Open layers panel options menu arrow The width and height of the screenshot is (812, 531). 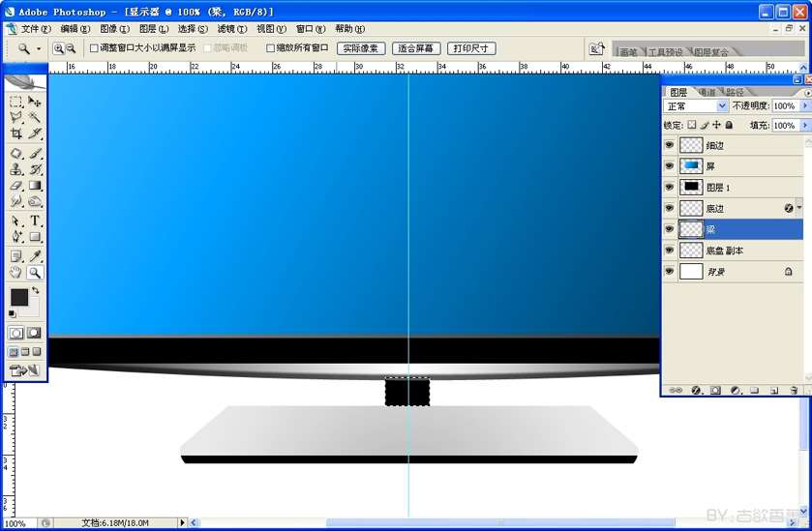(808, 93)
